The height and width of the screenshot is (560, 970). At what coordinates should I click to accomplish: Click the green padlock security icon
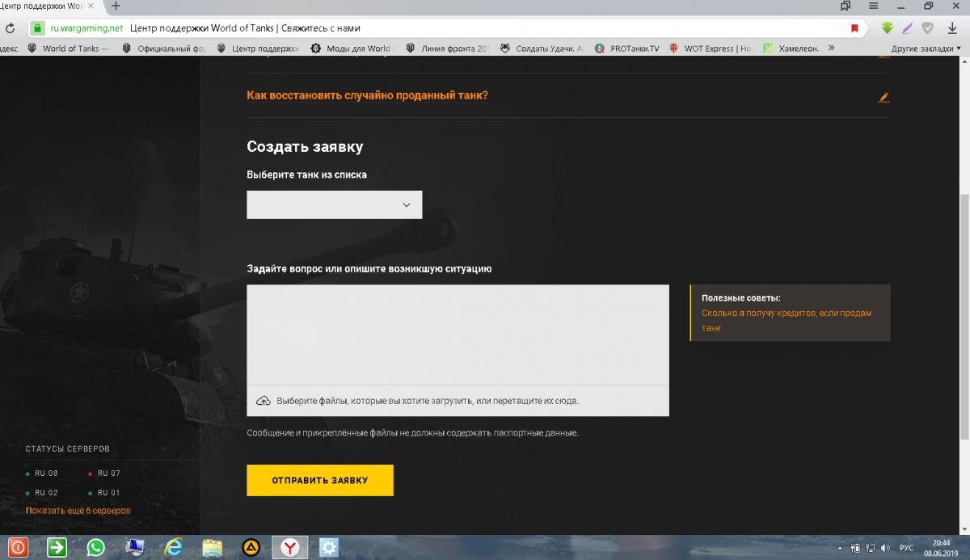point(36,27)
